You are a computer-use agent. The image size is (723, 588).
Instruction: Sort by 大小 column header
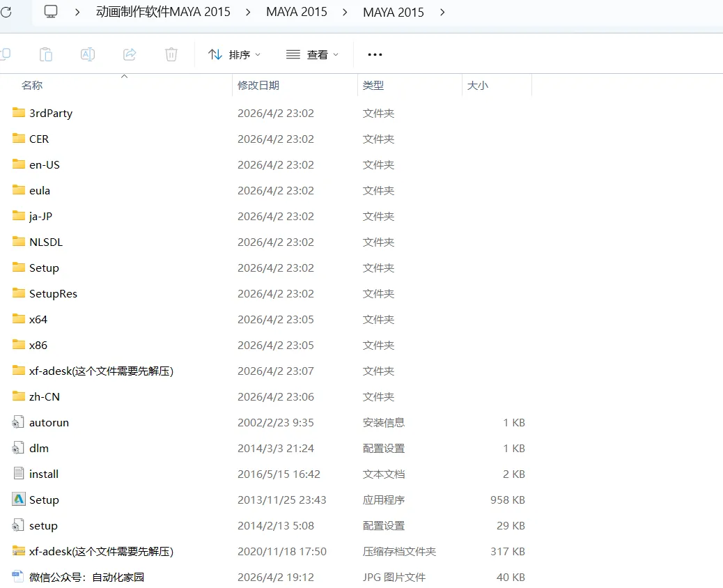click(477, 85)
